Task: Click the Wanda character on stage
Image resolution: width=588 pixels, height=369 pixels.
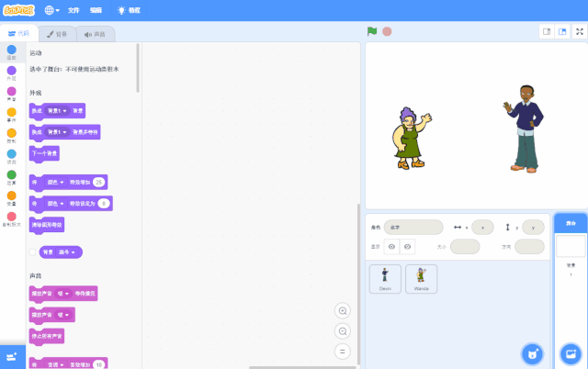Action: pyautogui.click(x=412, y=138)
